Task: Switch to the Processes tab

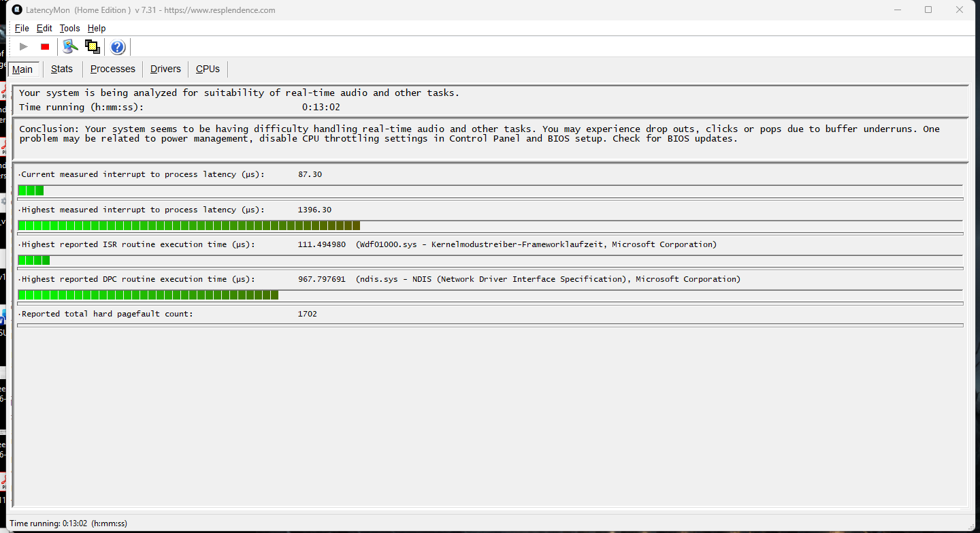Action: (112, 69)
